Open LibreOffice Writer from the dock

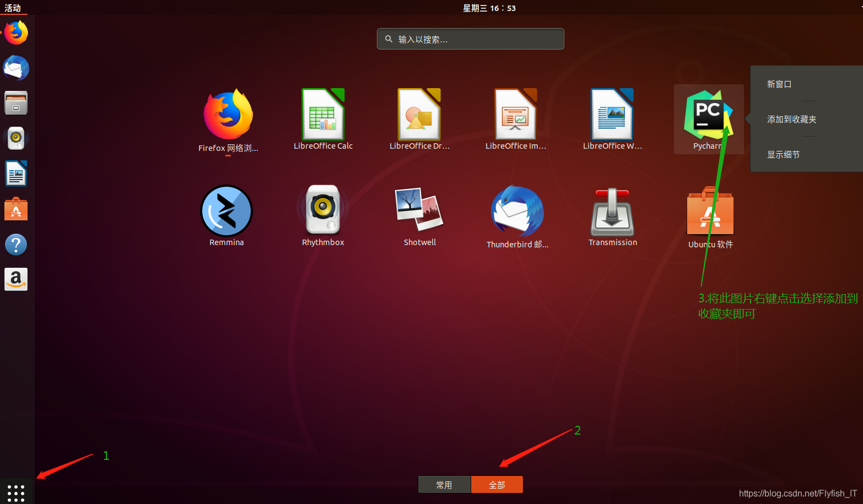pyautogui.click(x=16, y=174)
